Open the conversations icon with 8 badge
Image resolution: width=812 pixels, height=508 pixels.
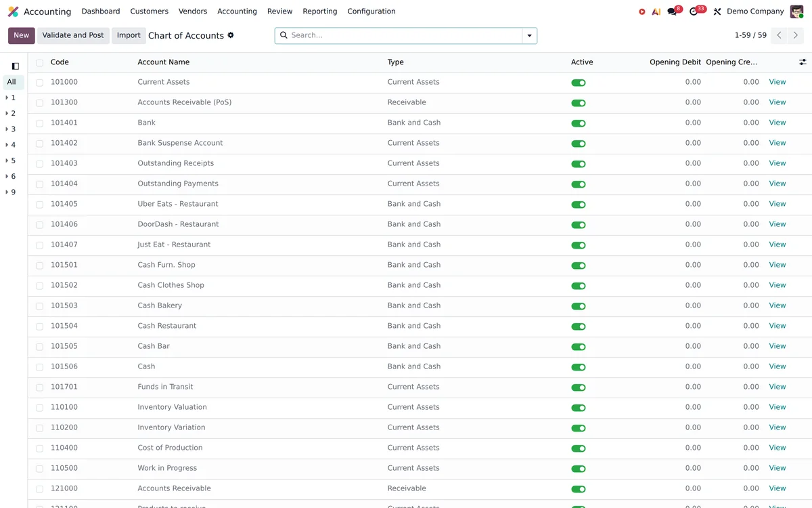(x=672, y=12)
